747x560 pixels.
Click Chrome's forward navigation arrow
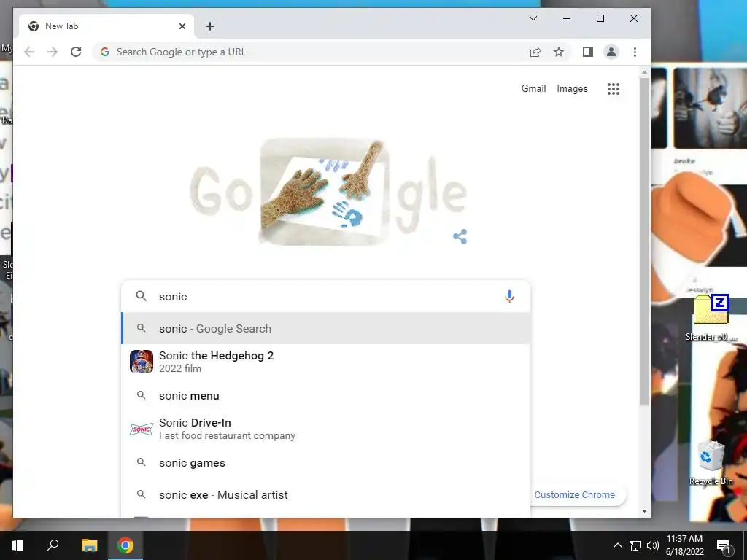click(x=53, y=52)
